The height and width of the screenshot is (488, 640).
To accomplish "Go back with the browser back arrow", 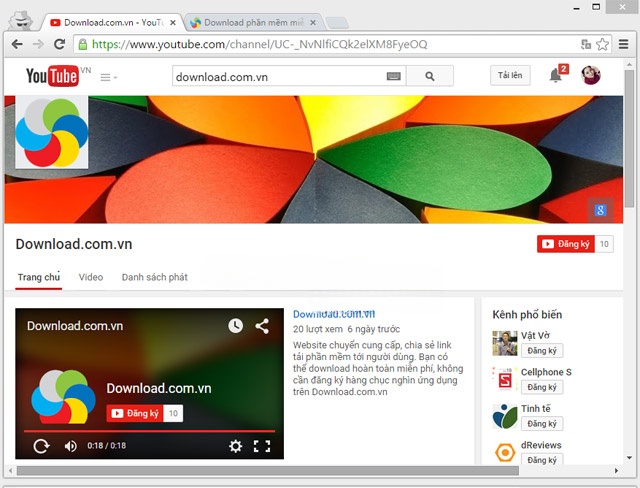I will click(x=17, y=44).
